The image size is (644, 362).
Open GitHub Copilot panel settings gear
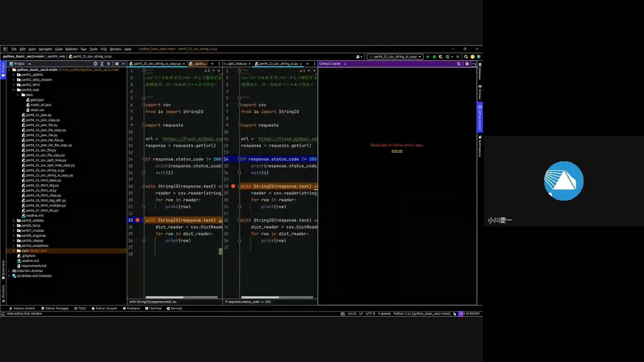(x=467, y=64)
